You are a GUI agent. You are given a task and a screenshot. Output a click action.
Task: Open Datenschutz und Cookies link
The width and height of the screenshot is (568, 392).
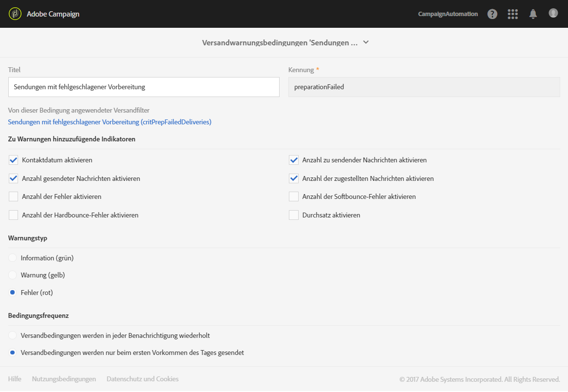tap(142, 379)
